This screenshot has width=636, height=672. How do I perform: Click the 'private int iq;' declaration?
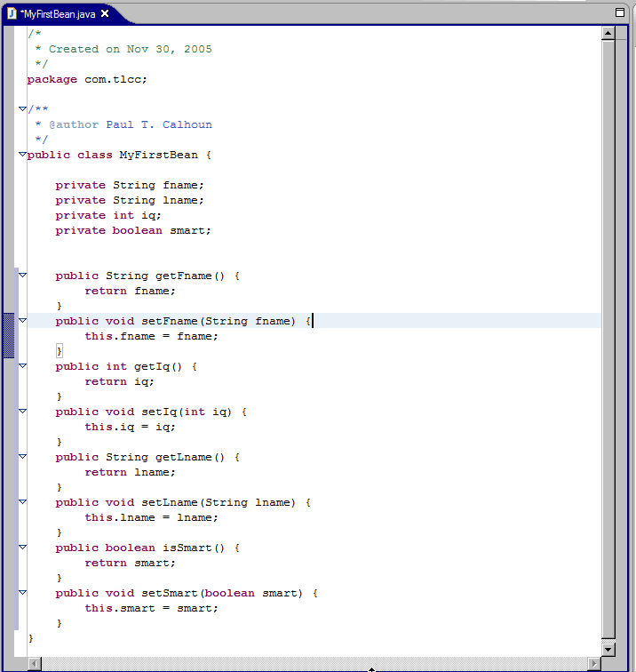[x=108, y=216]
